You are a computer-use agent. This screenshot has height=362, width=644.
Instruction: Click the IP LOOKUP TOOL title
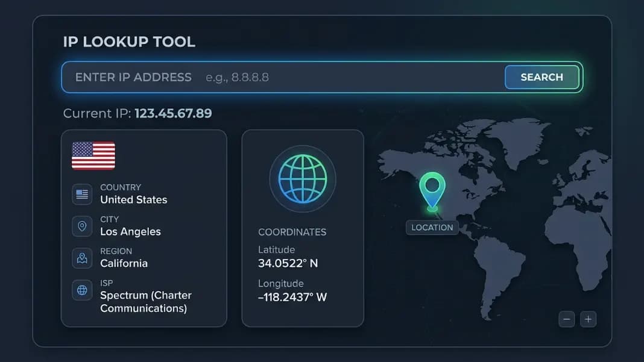pyautogui.click(x=129, y=42)
